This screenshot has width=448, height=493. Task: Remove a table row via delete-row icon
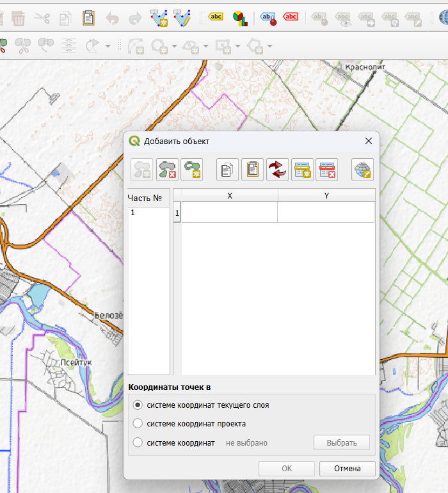pos(326,169)
